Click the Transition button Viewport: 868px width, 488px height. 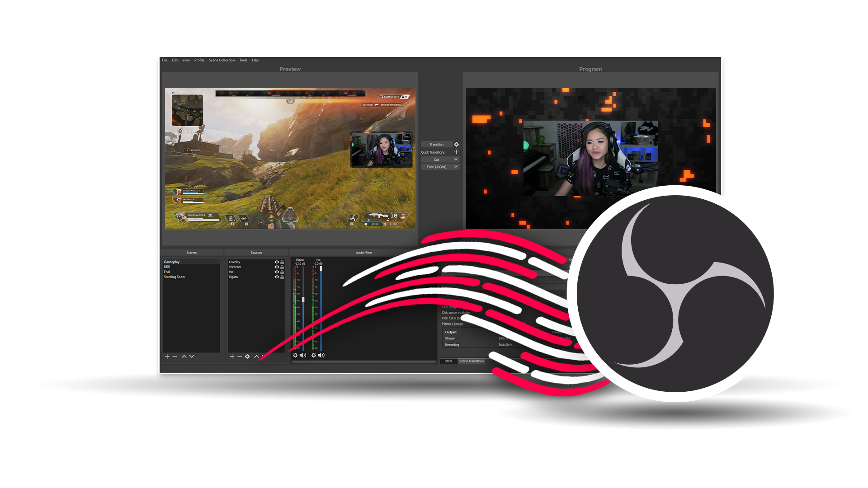pos(436,145)
